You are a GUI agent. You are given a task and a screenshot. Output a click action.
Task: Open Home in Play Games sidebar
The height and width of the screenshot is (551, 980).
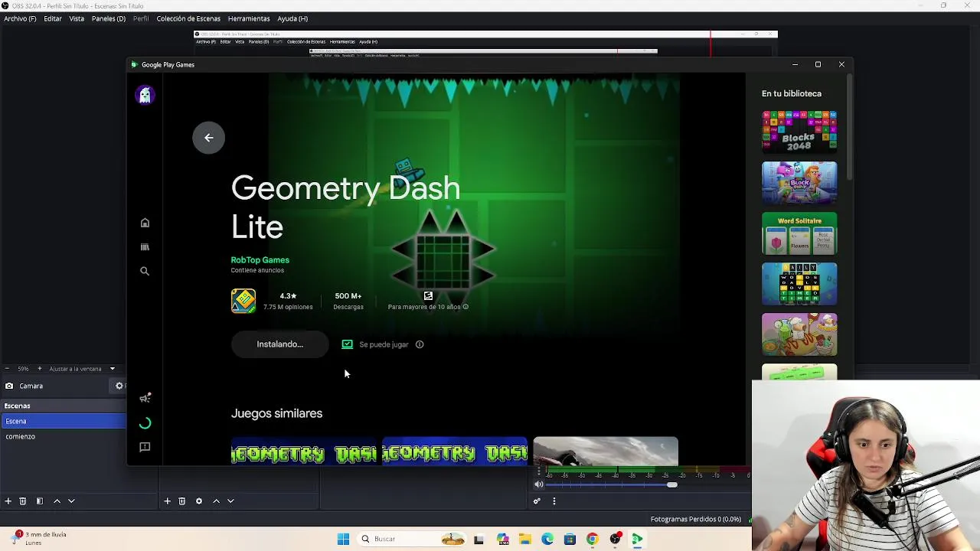point(145,223)
